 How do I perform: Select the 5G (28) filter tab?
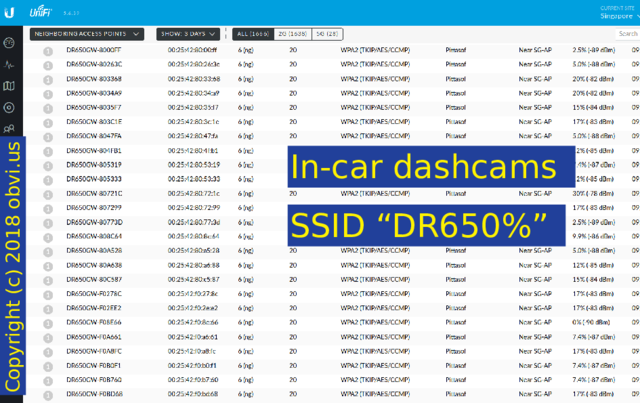(x=327, y=34)
